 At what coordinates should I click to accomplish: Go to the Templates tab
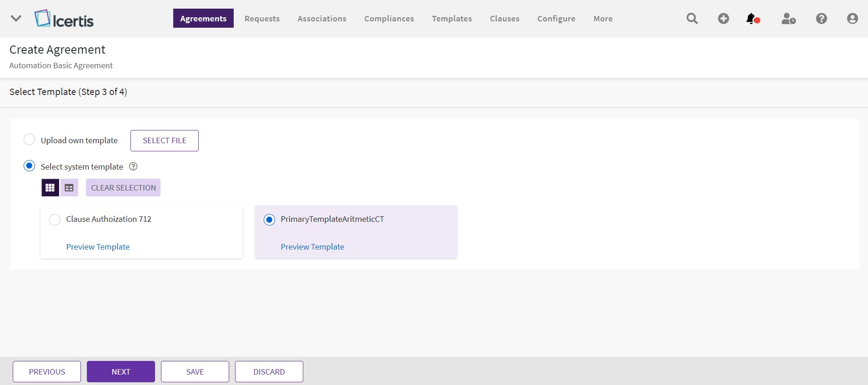pyautogui.click(x=452, y=19)
